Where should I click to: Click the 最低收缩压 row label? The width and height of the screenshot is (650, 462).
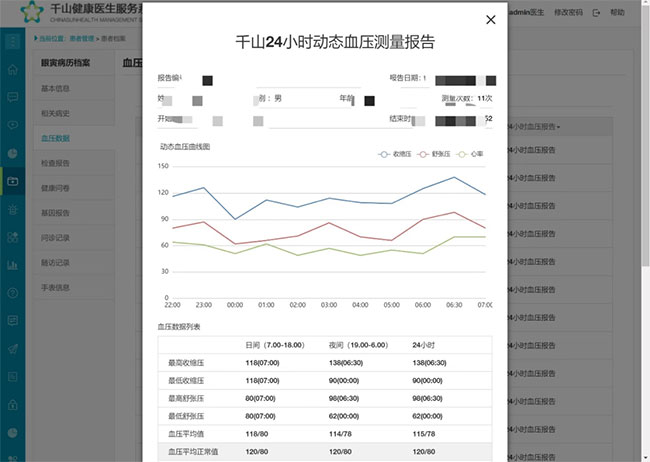click(x=186, y=381)
